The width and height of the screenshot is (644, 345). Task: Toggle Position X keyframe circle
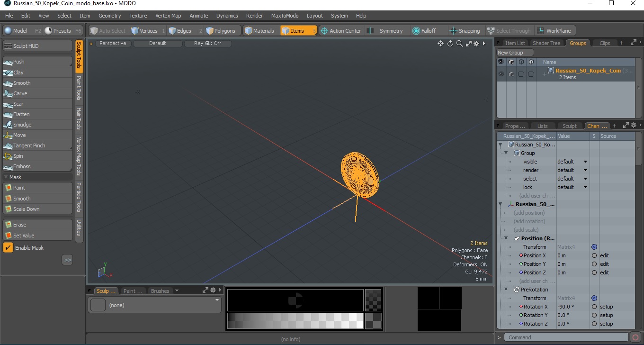point(594,255)
